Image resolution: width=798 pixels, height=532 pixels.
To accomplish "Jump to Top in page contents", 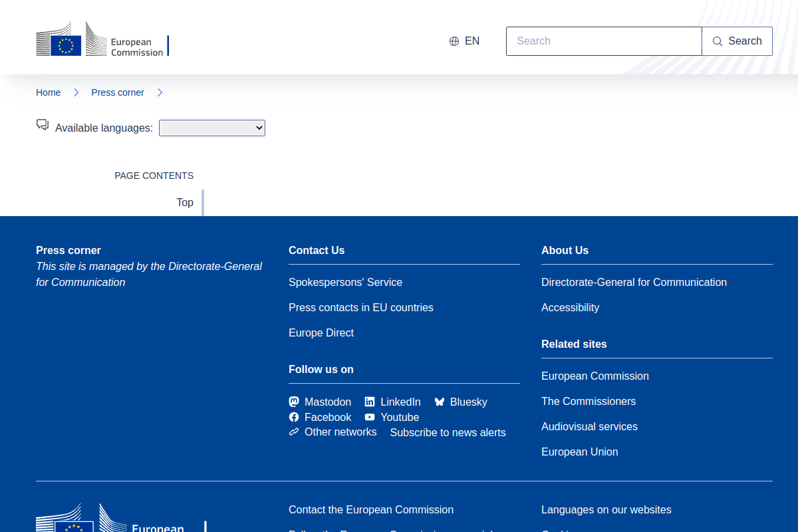I will [185, 202].
